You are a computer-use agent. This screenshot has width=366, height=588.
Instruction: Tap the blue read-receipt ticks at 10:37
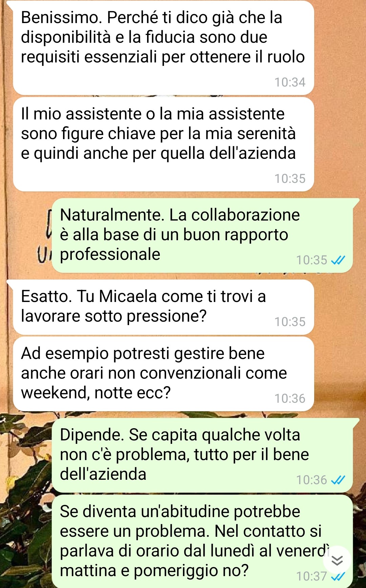coord(338,576)
